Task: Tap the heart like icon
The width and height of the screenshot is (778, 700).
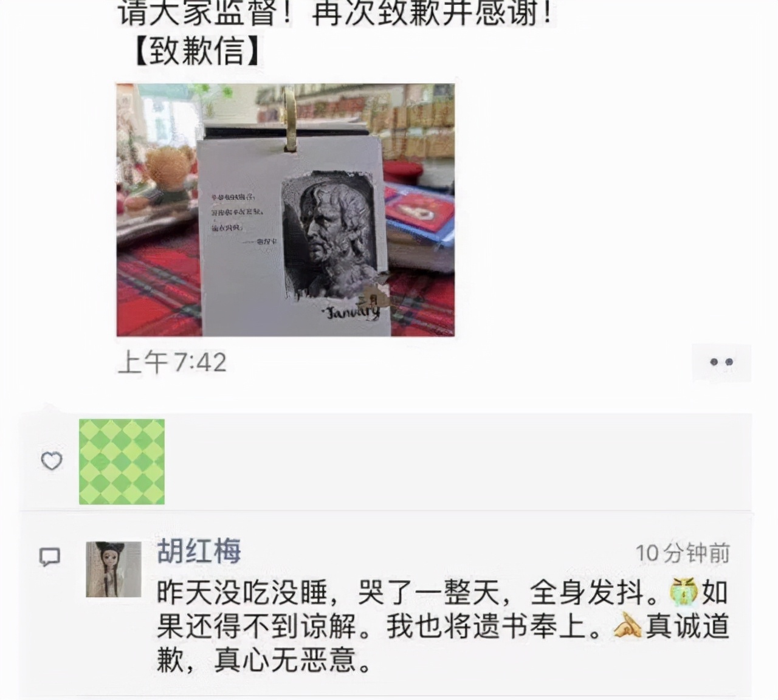Action: 52,461
